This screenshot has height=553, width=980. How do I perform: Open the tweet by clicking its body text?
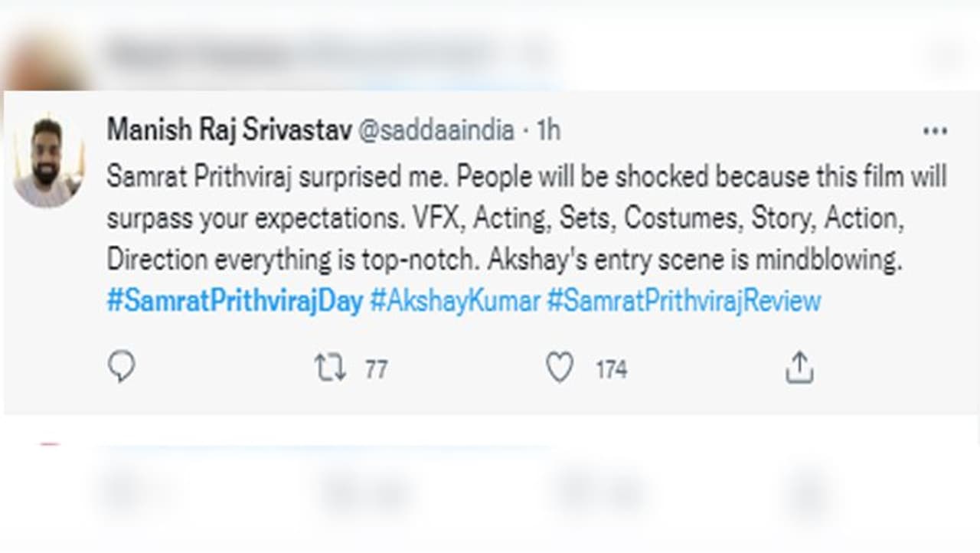click(505, 218)
